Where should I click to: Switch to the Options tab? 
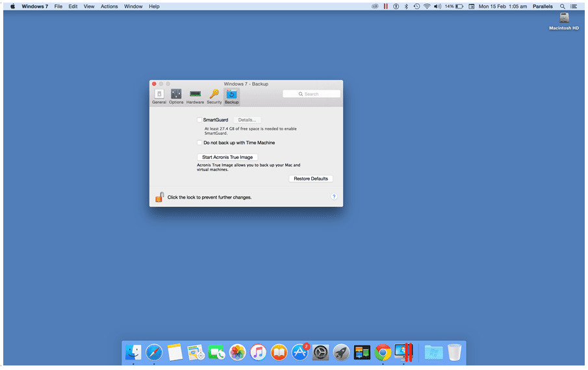click(176, 97)
